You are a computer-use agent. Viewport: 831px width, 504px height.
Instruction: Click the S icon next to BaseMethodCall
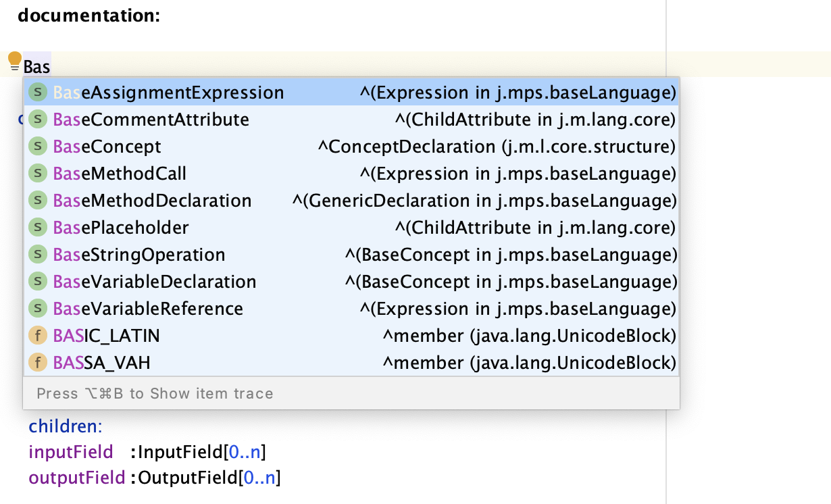tap(38, 173)
